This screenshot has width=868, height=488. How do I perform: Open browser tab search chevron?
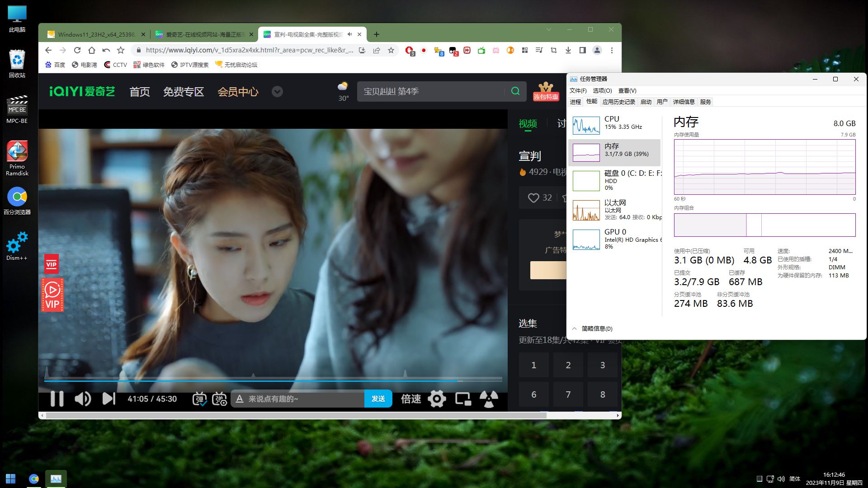[549, 29]
